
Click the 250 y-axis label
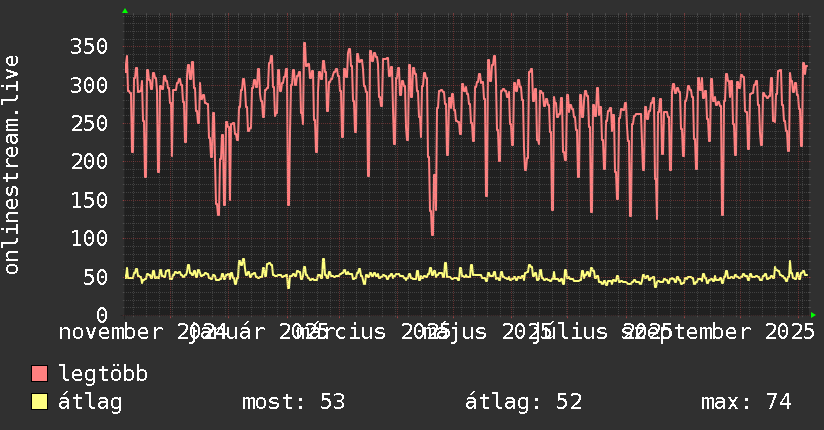coord(89,123)
